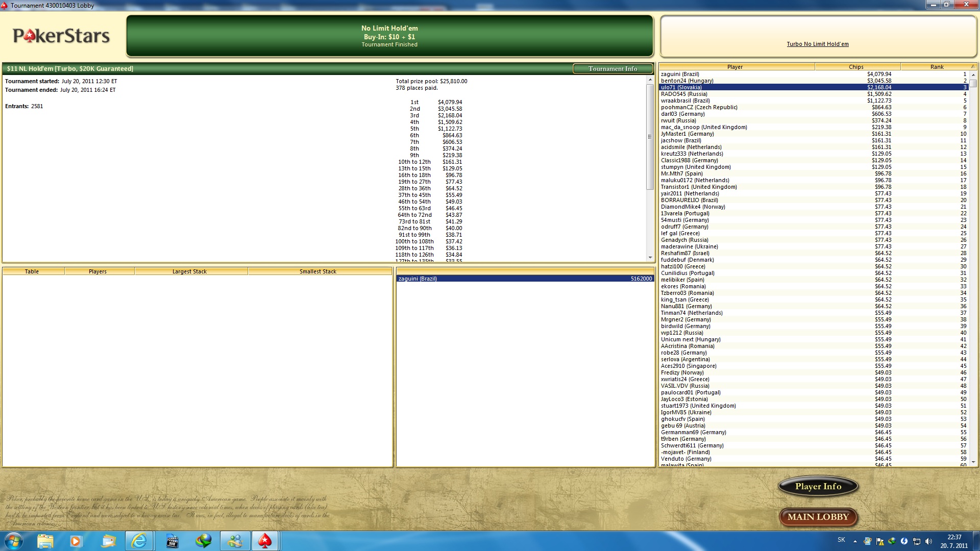
Task: Select Aces2910 (Singapore) player row
Action: point(814,366)
